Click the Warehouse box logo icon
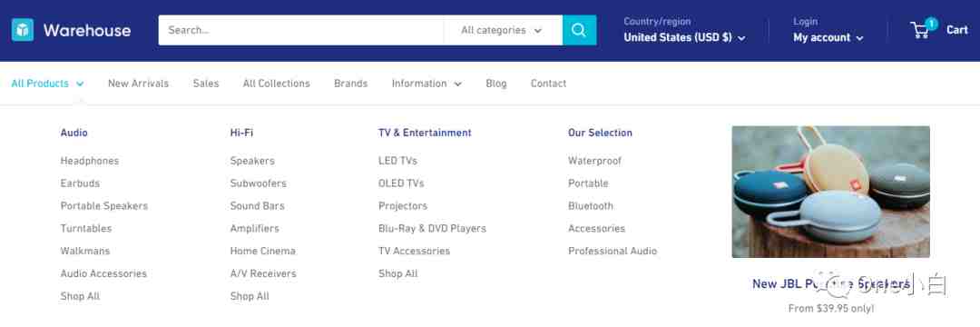Viewport: 980px width, 327px height. (23, 30)
